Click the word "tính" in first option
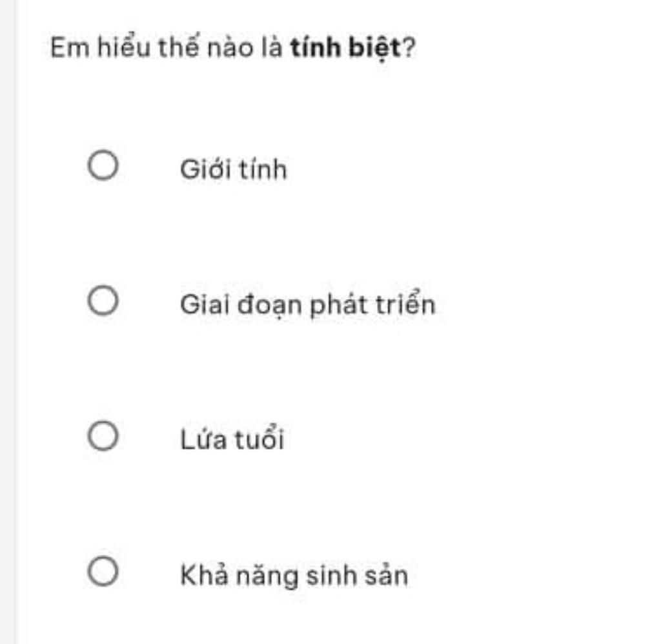The image size is (661, 644). [263, 169]
